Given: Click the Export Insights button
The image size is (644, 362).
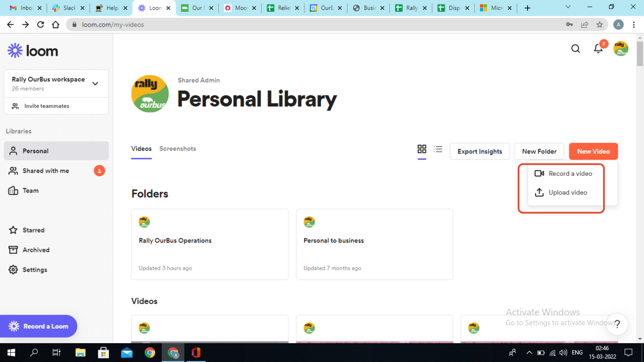Looking at the screenshot, I should pos(480,152).
